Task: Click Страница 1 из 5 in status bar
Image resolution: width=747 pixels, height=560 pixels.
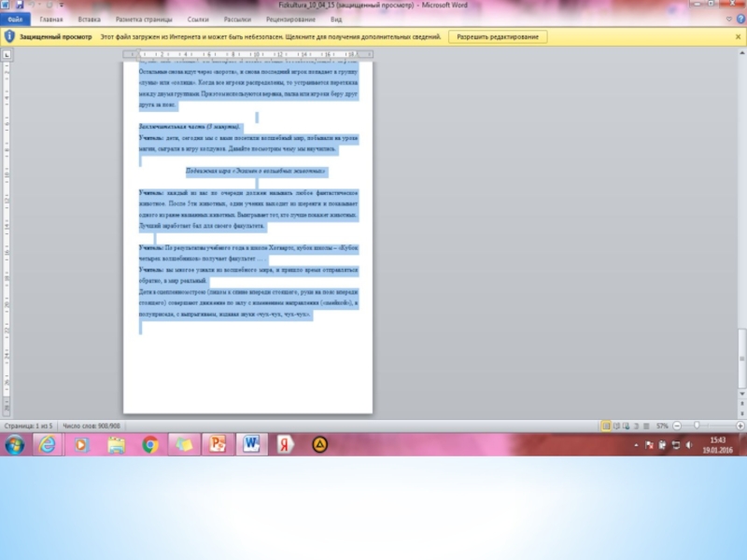Action: pyautogui.click(x=29, y=427)
